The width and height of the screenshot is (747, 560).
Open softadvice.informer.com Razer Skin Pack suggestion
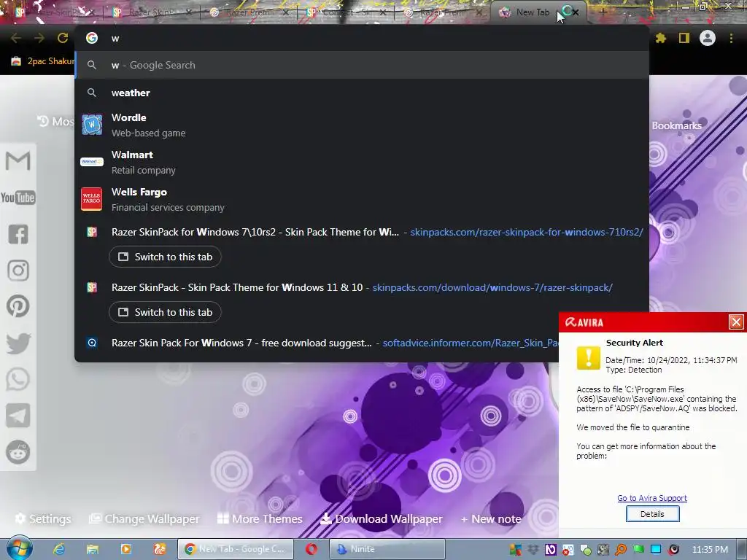coord(317,343)
